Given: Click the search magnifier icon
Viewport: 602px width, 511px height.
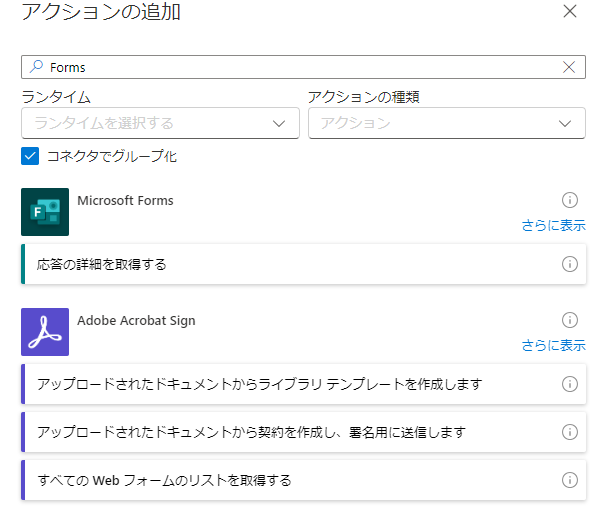Looking at the screenshot, I should coord(36,66).
